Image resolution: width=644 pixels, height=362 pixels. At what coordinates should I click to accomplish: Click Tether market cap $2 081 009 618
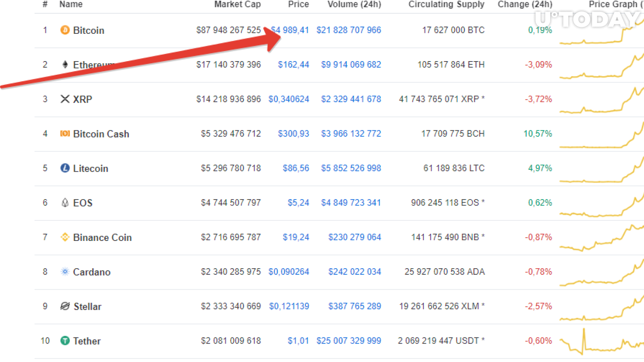(231, 341)
